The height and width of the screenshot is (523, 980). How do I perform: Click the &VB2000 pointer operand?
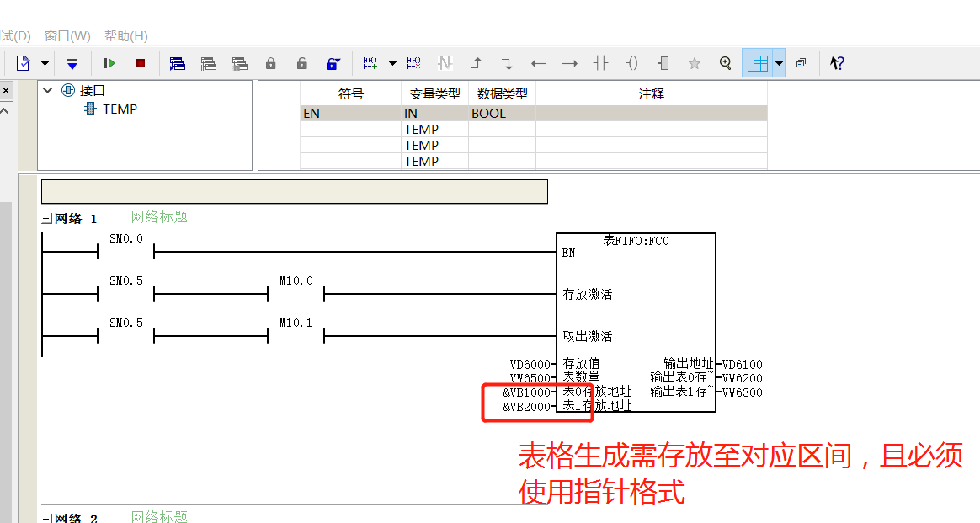coord(527,408)
